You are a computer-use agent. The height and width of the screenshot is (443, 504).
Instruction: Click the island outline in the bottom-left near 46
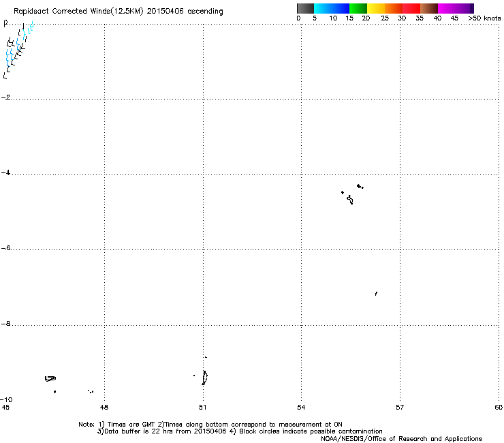(50, 379)
